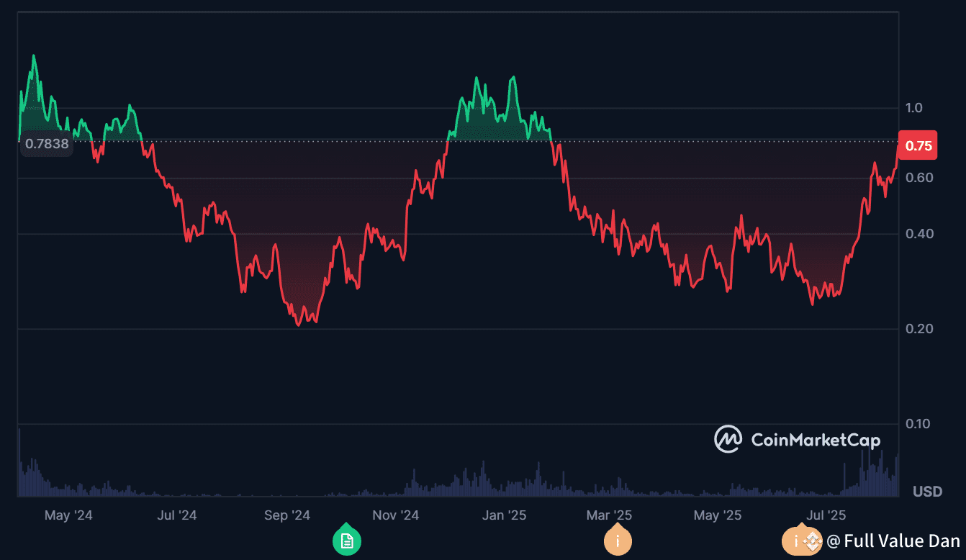Select the 0.10 price axis label

click(919, 424)
